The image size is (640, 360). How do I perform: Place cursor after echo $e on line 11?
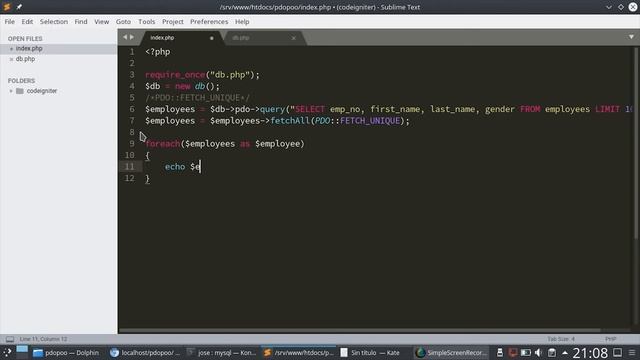pos(200,167)
